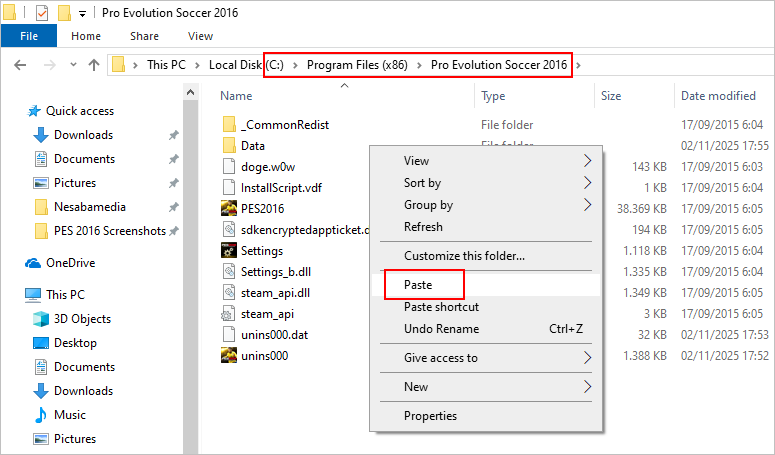Select the _CommonRedist folder icon
The width and height of the screenshot is (775, 455).
point(229,124)
